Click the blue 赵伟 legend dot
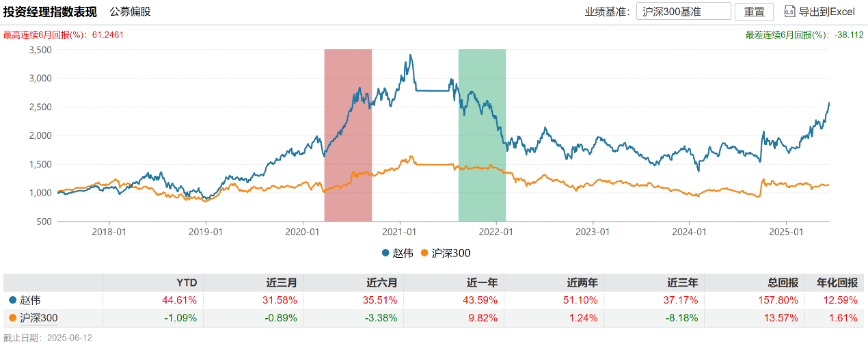 tap(386, 253)
